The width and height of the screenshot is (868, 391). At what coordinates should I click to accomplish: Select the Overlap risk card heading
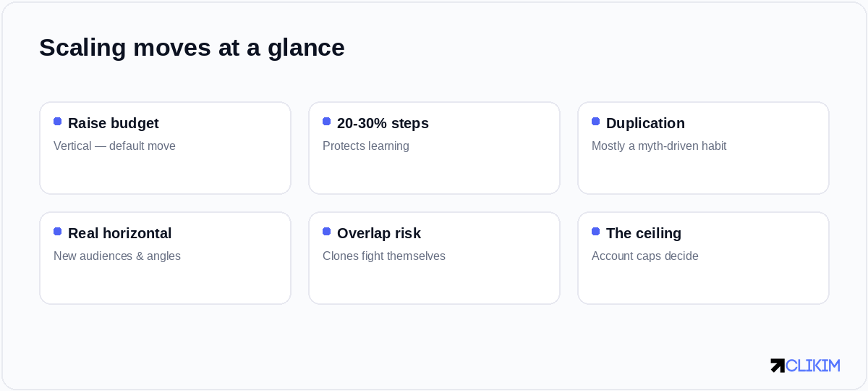coord(379,233)
